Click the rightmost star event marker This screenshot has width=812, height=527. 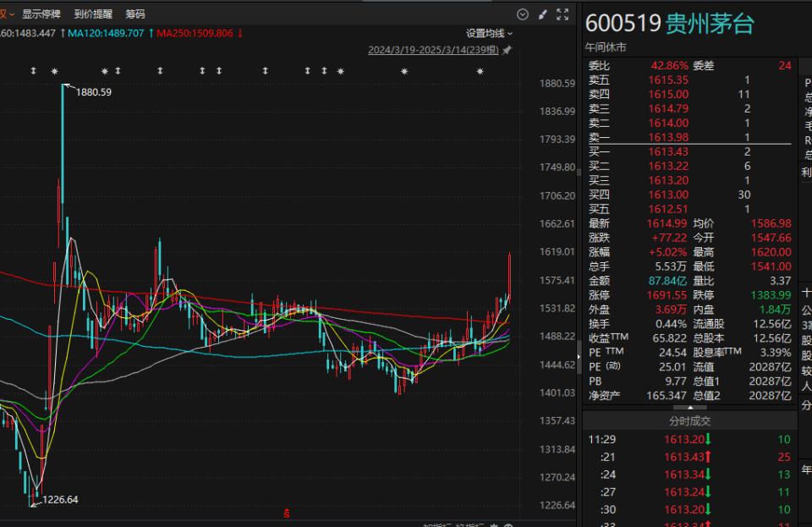(x=480, y=71)
